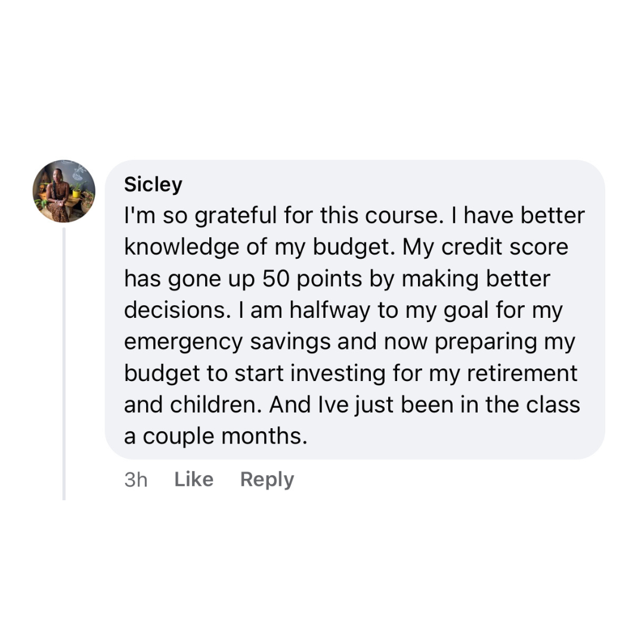
Task: Click the gray comment bubble background
Action: tap(355, 309)
